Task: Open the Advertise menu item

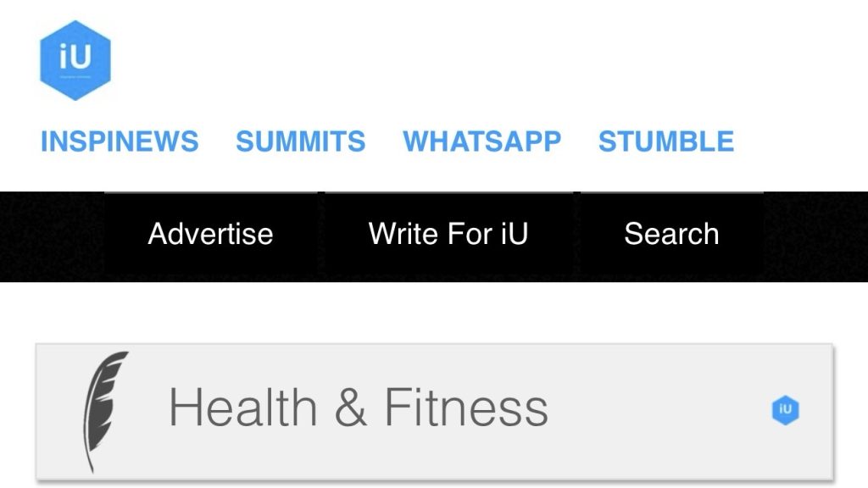Action: pyautogui.click(x=210, y=234)
